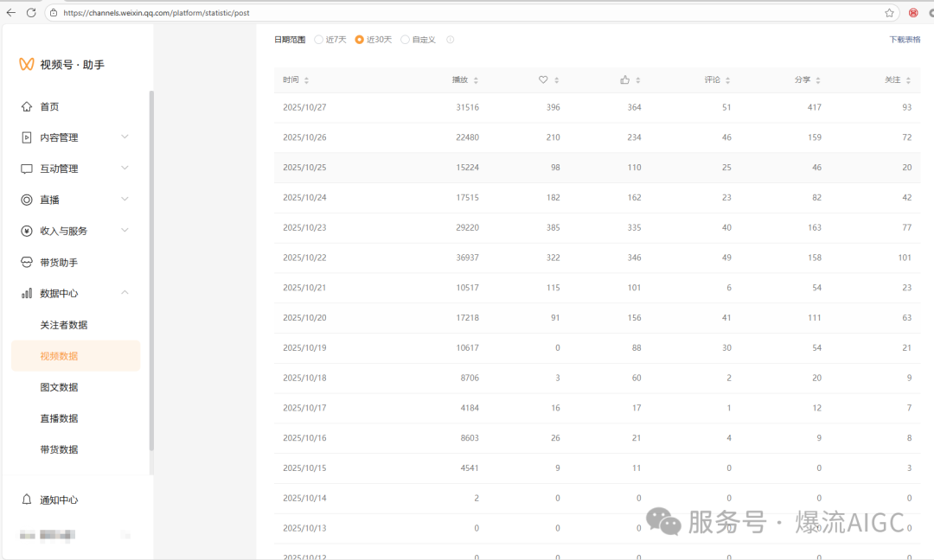Select the 2025/10/22 date cell

(304, 258)
